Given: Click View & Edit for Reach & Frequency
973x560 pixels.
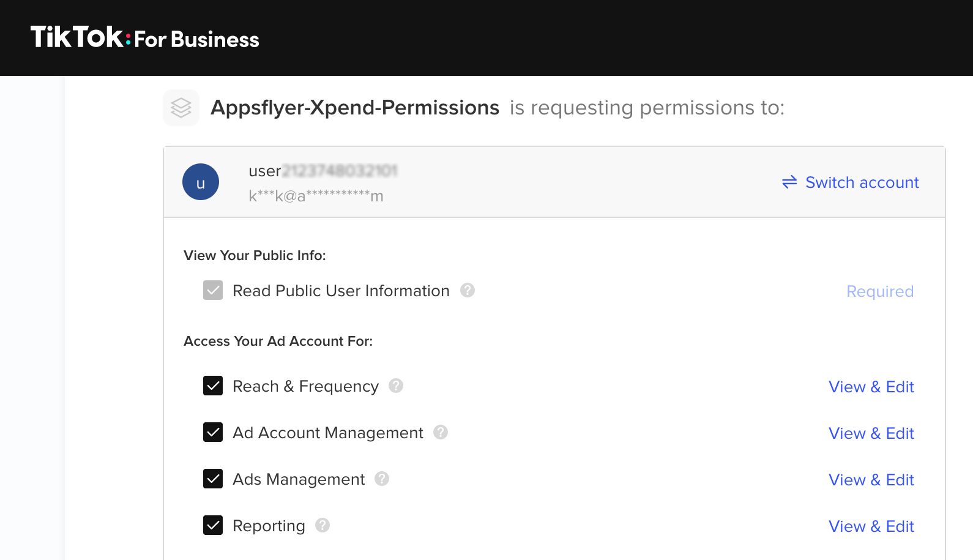Looking at the screenshot, I should 871,387.
